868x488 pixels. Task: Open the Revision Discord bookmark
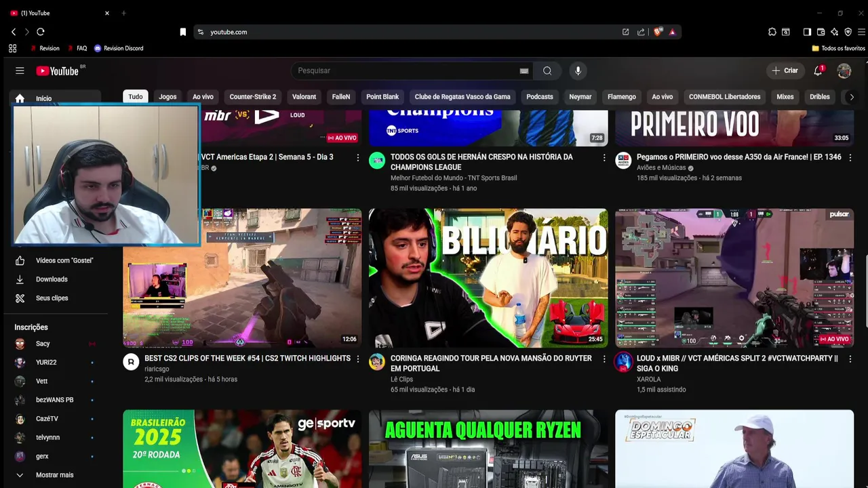[119, 48]
